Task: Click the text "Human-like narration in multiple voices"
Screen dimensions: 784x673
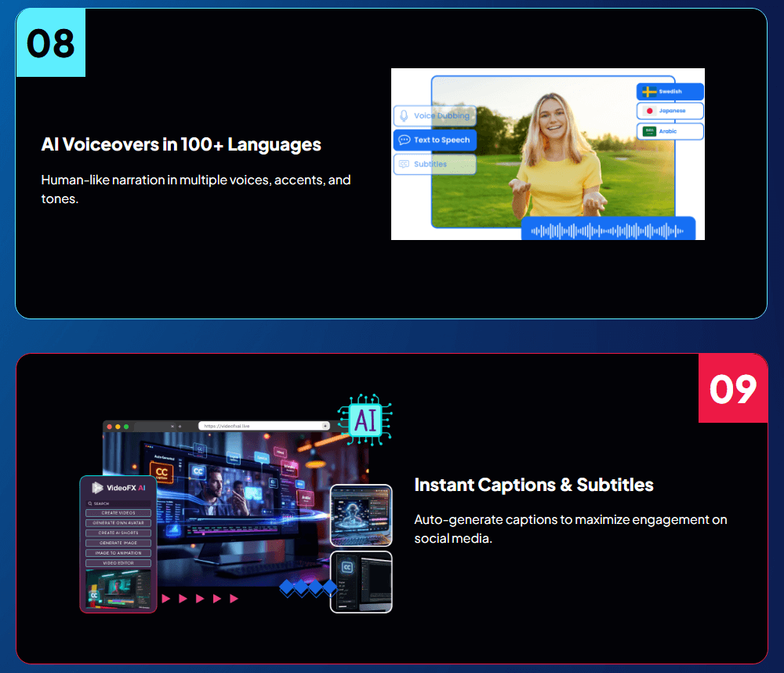Action: pos(156,180)
